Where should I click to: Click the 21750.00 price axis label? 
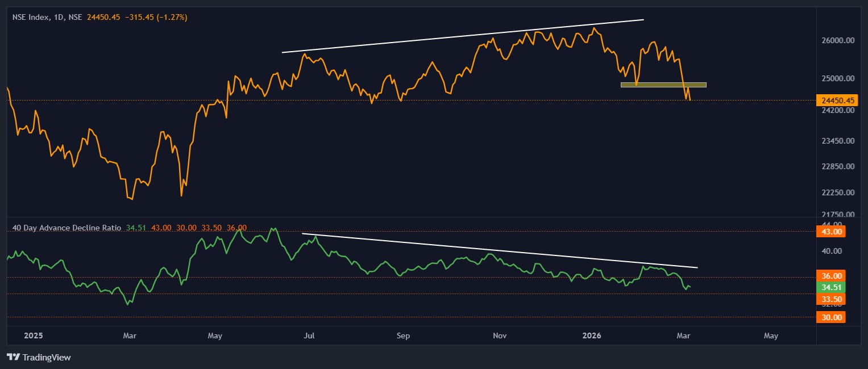pyautogui.click(x=839, y=215)
